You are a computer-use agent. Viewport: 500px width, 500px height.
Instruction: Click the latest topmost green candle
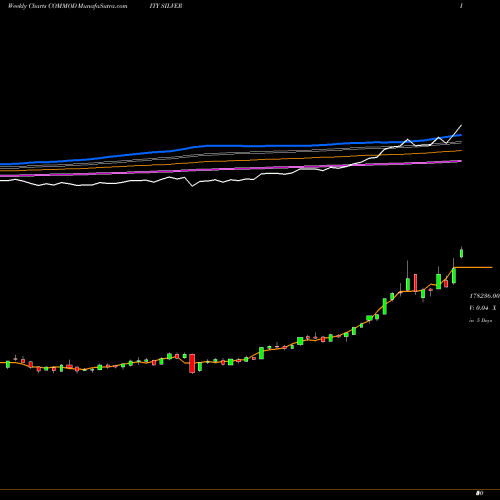click(x=462, y=253)
